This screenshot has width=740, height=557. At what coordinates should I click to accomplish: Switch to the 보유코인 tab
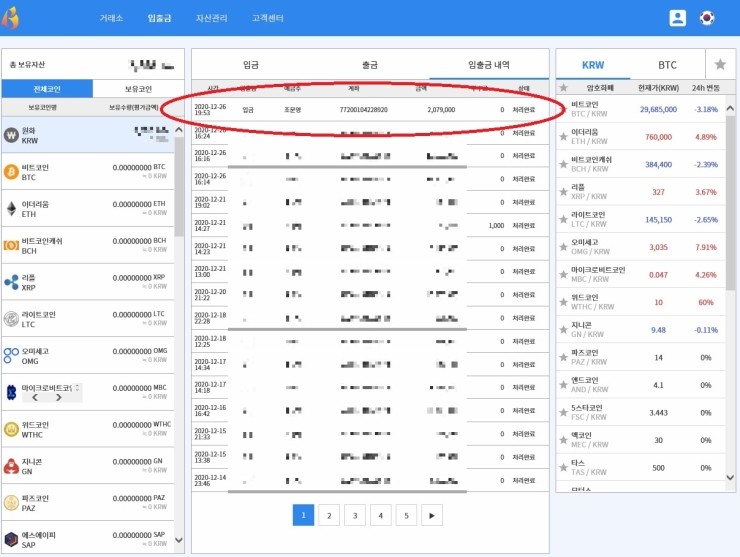tap(137, 88)
